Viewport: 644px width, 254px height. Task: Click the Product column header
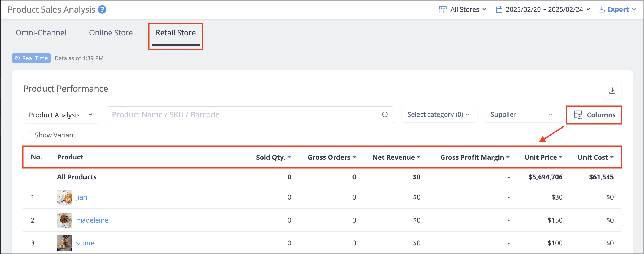coord(70,157)
